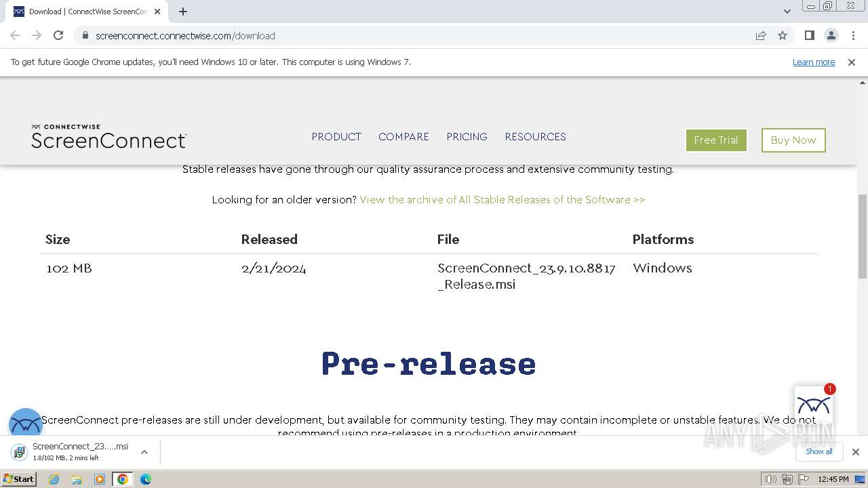Open the RESOURCES menu
Screen dimensions: 868x488
tap(535, 136)
